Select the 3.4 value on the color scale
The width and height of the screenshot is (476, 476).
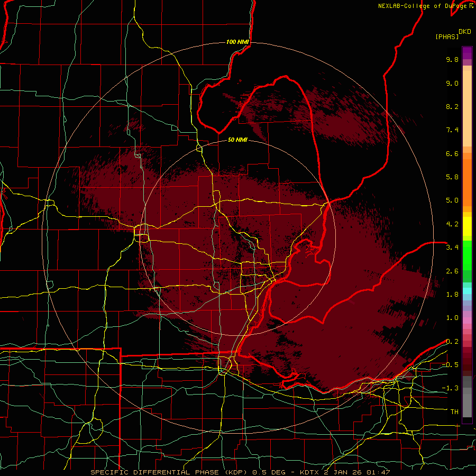point(452,247)
